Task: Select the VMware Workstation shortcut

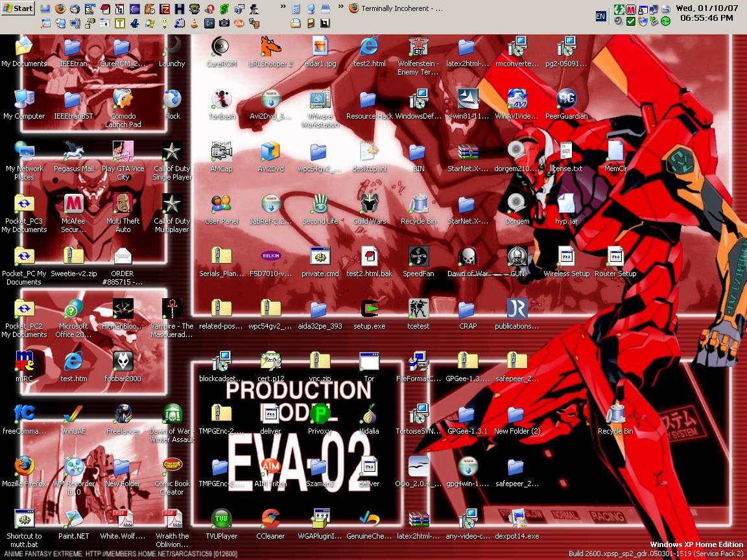Action: point(320,99)
